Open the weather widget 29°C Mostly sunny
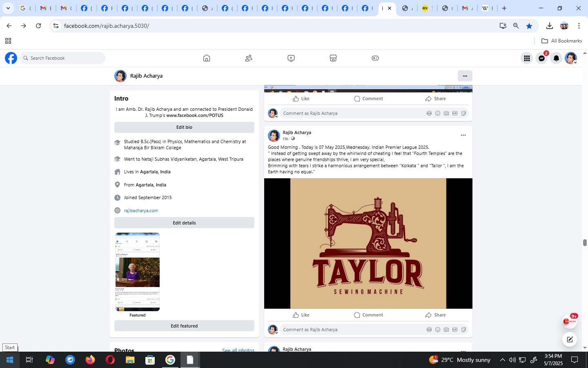588x368 pixels. coord(460,360)
